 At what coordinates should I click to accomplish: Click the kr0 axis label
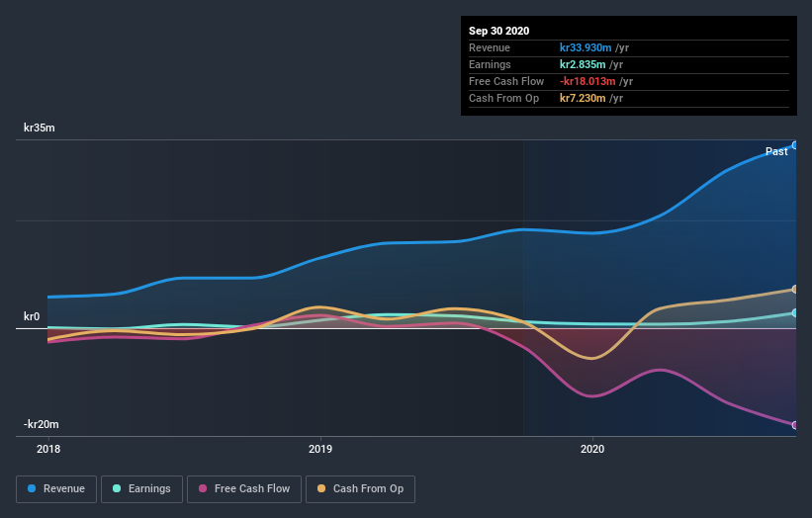(32, 316)
